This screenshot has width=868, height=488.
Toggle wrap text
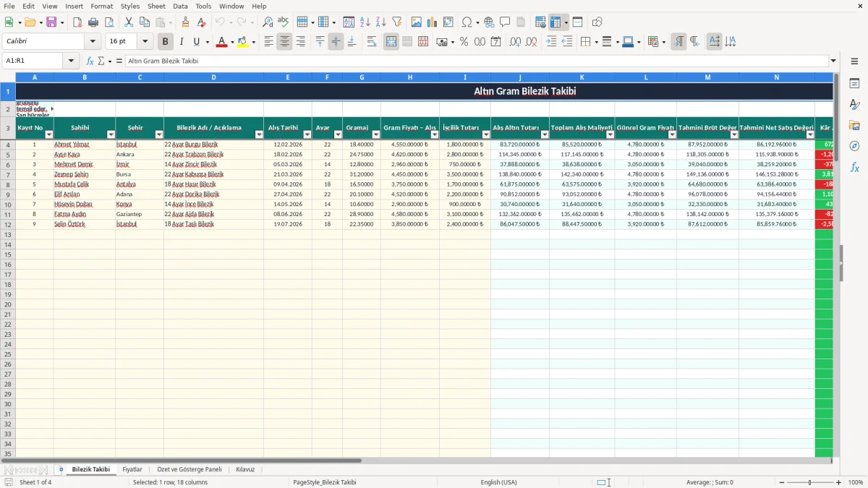coord(372,42)
